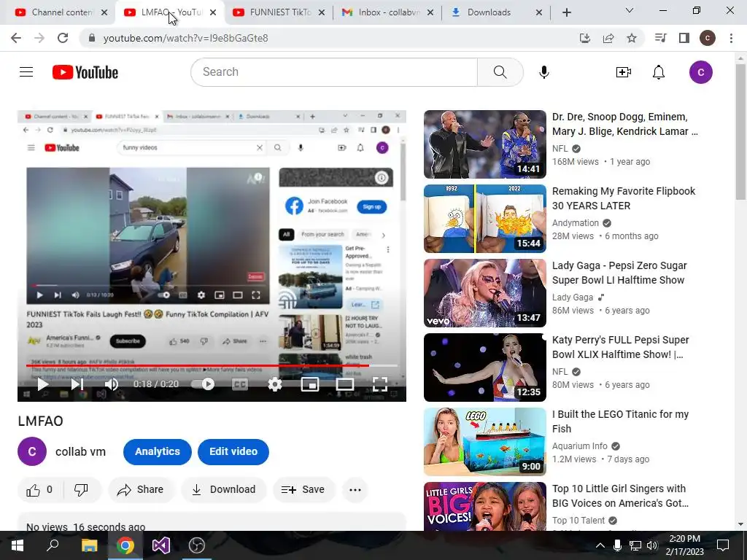Reload the current page
The width and height of the screenshot is (747, 560).
point(63,38)
